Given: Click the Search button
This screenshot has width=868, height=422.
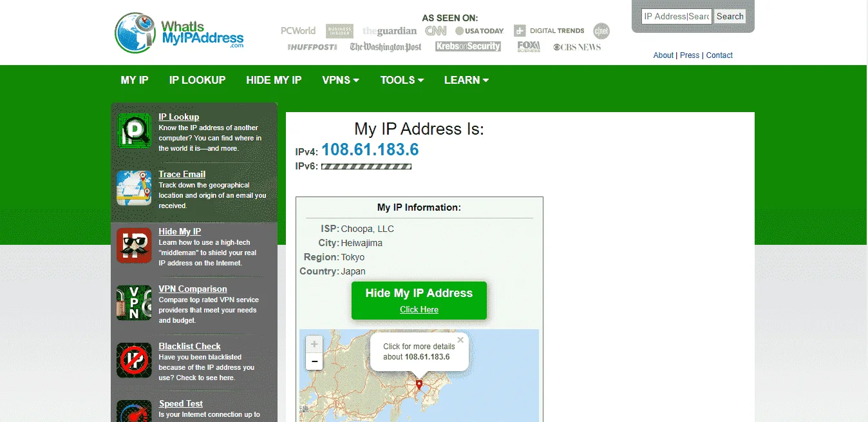Looking at the screenshot, I should (730, 16).
